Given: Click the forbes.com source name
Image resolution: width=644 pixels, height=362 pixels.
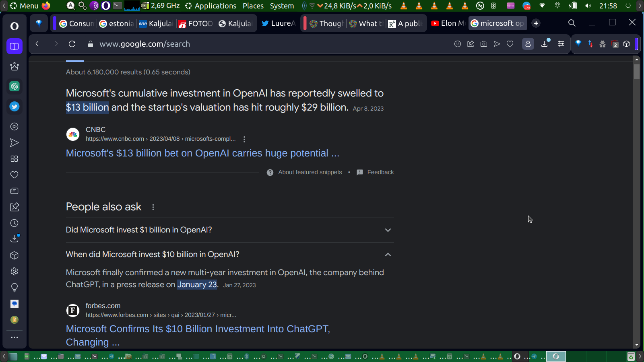Looking at the screenshot, I should (103, 306).
